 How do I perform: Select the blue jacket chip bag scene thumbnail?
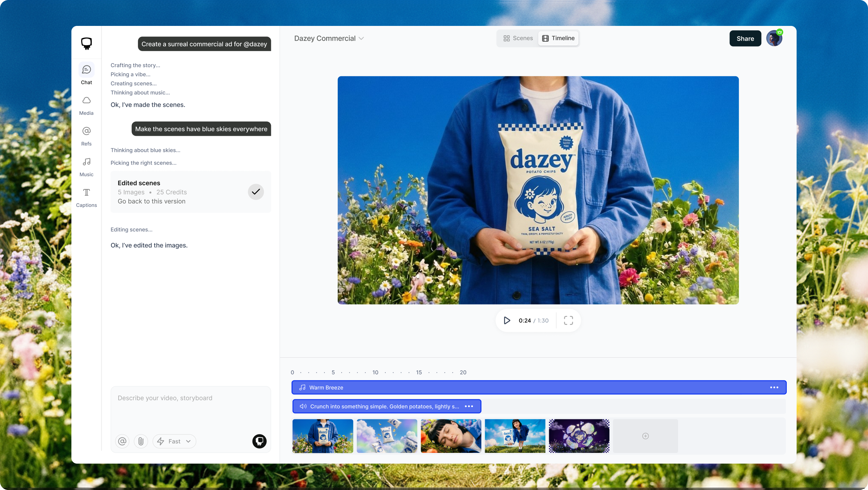(x=323, y=436)
